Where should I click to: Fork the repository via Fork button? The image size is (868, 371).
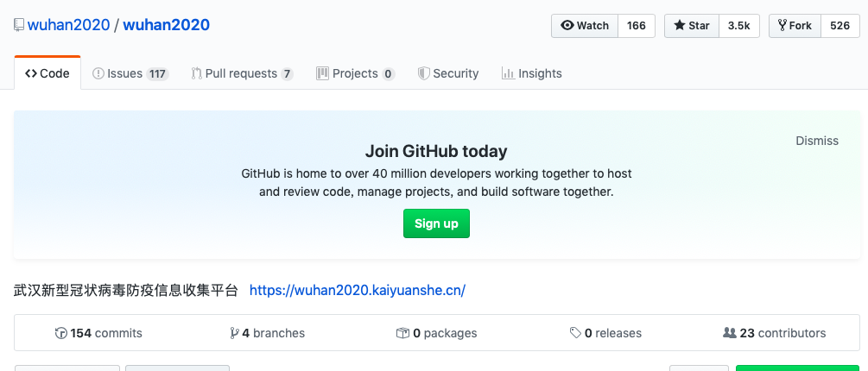tap(795, 26)
